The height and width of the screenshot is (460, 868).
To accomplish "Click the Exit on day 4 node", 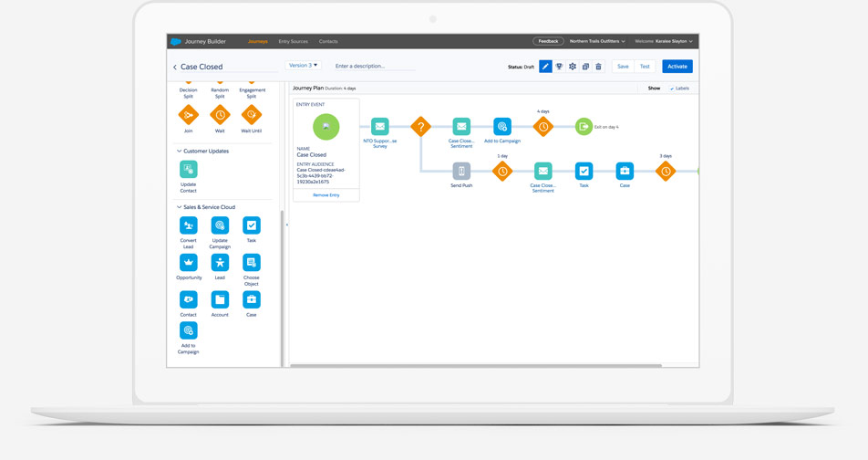I will (584, 126).
